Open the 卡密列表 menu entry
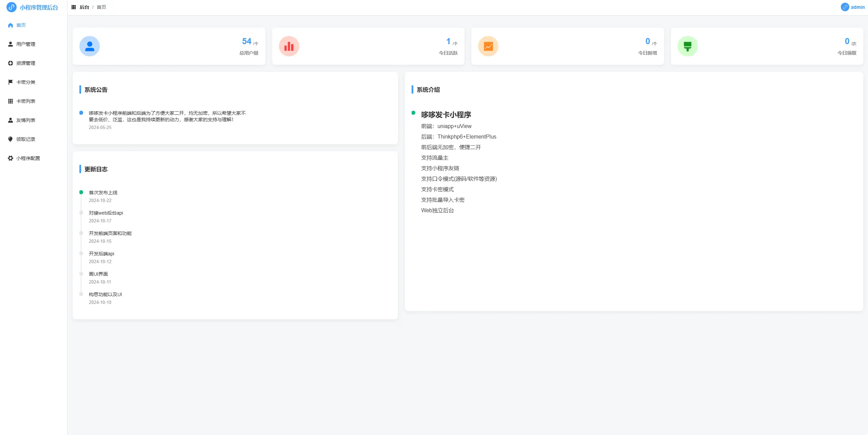The width and height of the screenshot is (868, 435). 26,101
